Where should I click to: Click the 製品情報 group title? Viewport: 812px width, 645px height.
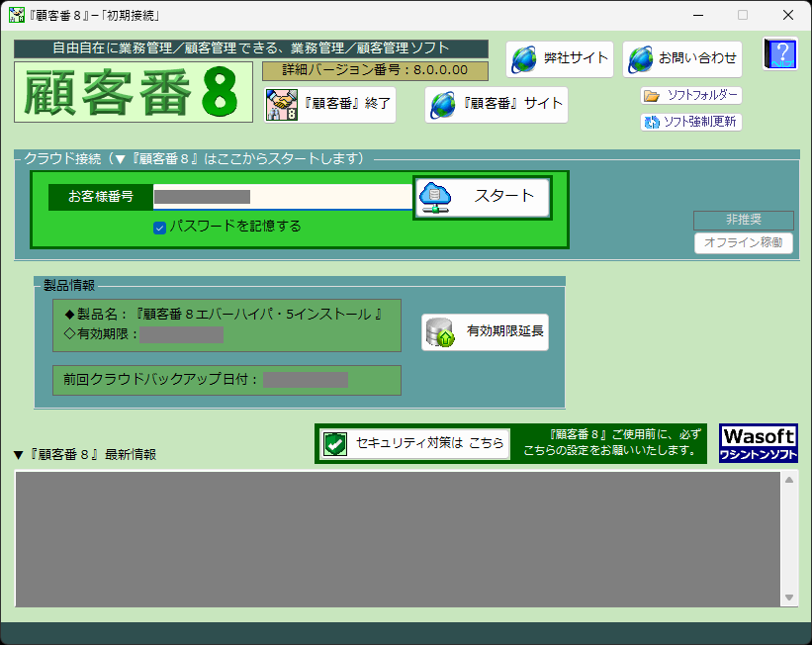coord(69,286)
